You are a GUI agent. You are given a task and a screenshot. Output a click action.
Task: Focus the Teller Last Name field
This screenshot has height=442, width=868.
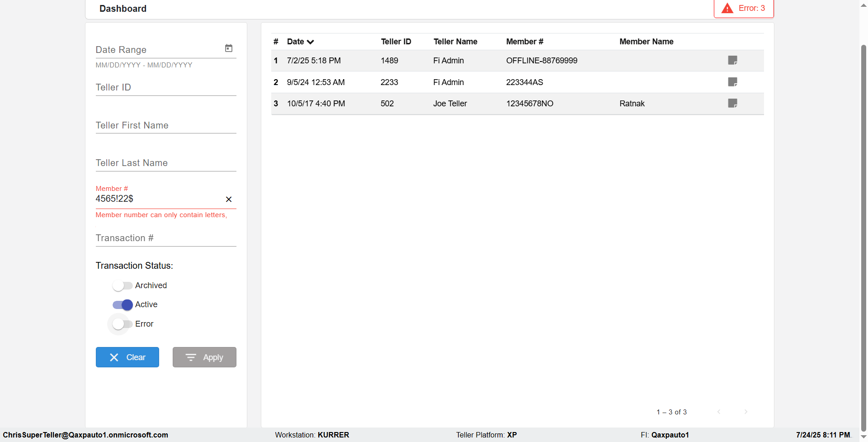click(166, 163)
